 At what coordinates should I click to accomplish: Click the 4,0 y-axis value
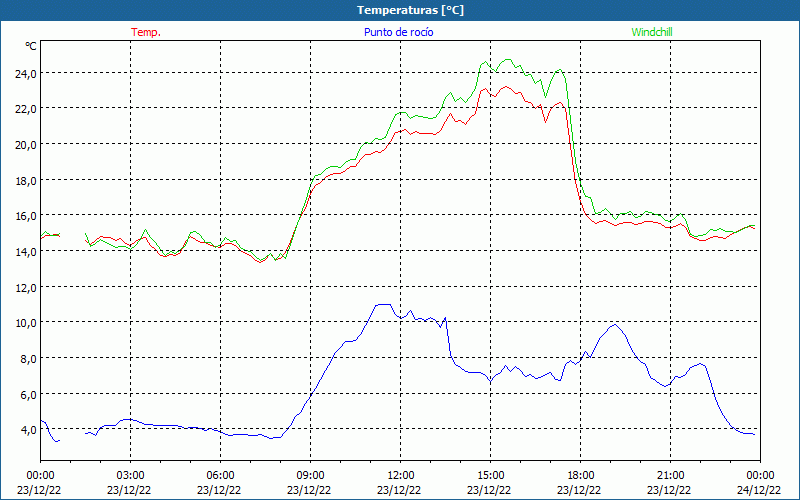point(28,430)
